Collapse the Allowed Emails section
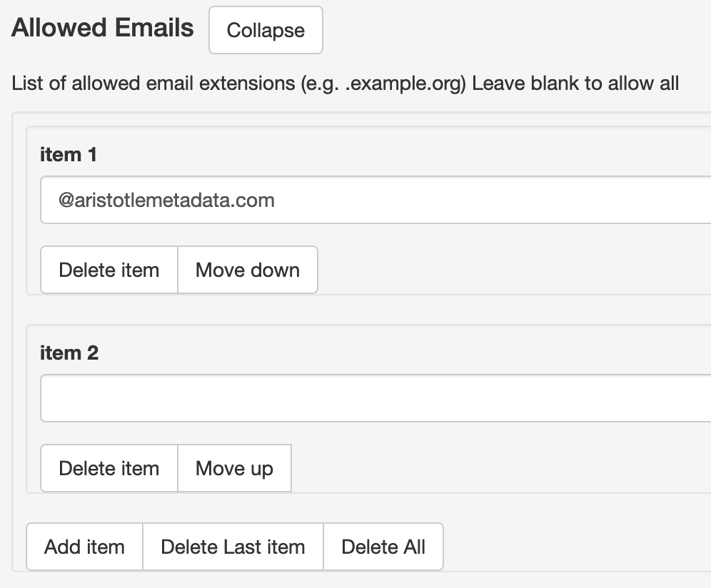This screenshot has width=711, height=588. pyautogui.click(x=266, y=31)
